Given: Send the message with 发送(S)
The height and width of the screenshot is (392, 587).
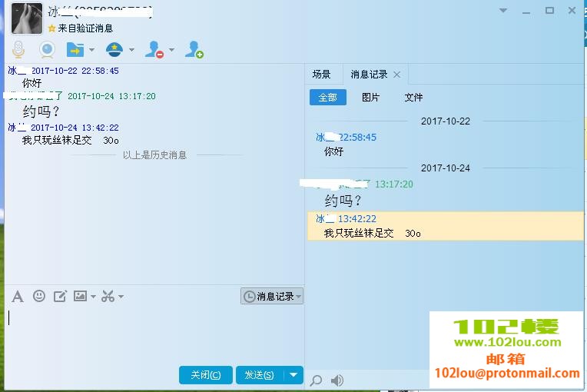Looking at the screenshot, I should [259, 375].
